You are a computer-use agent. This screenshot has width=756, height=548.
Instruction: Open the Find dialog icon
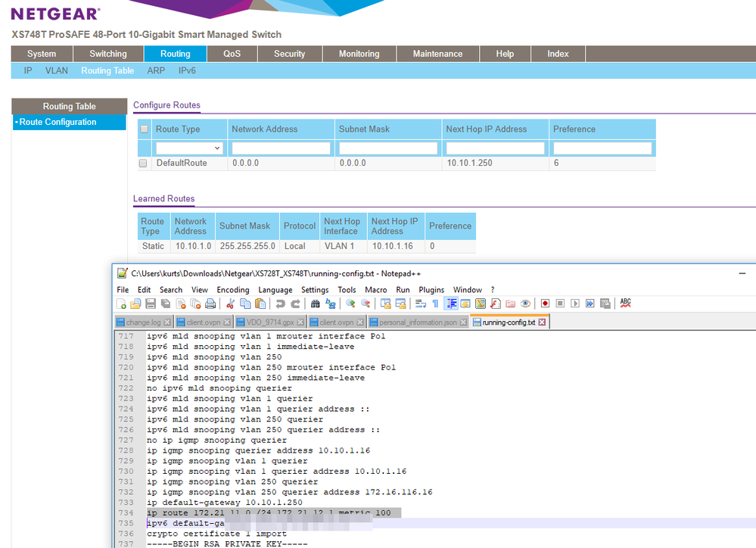pyautogui.click(x=315, y=304)
